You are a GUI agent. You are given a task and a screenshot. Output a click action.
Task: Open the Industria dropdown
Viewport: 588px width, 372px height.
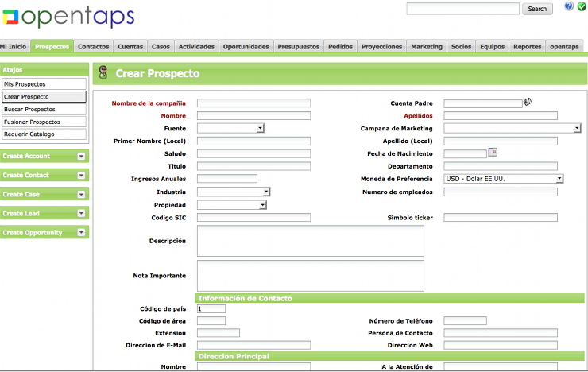(234, 192)
